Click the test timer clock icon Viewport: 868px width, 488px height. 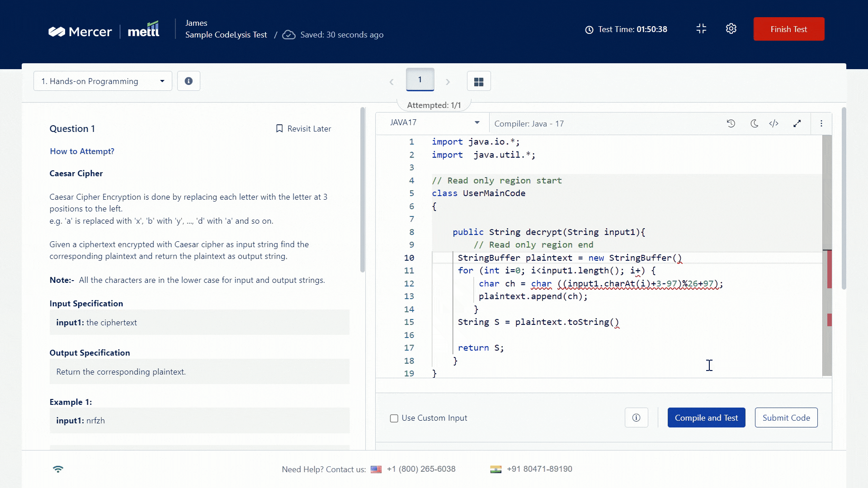point(589,30)
